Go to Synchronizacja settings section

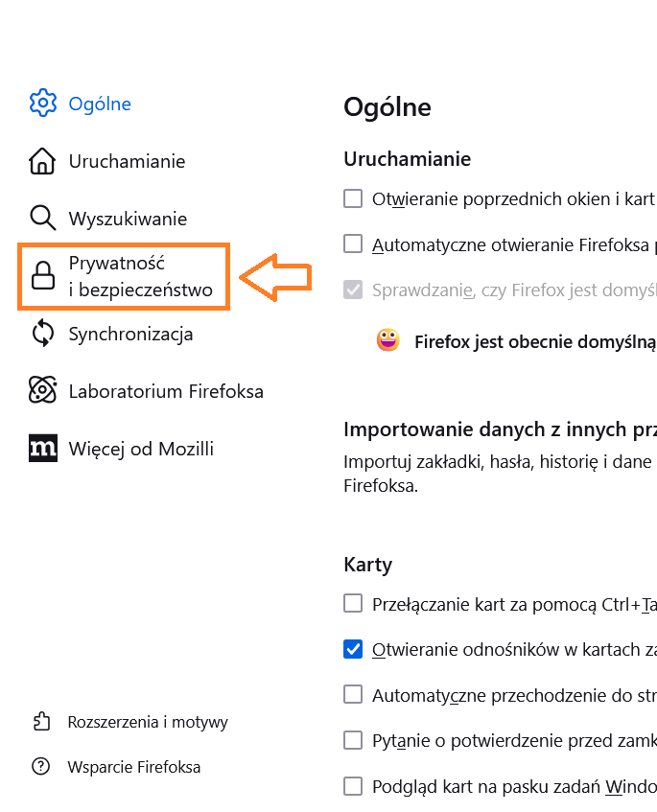[x=130, y=334]
